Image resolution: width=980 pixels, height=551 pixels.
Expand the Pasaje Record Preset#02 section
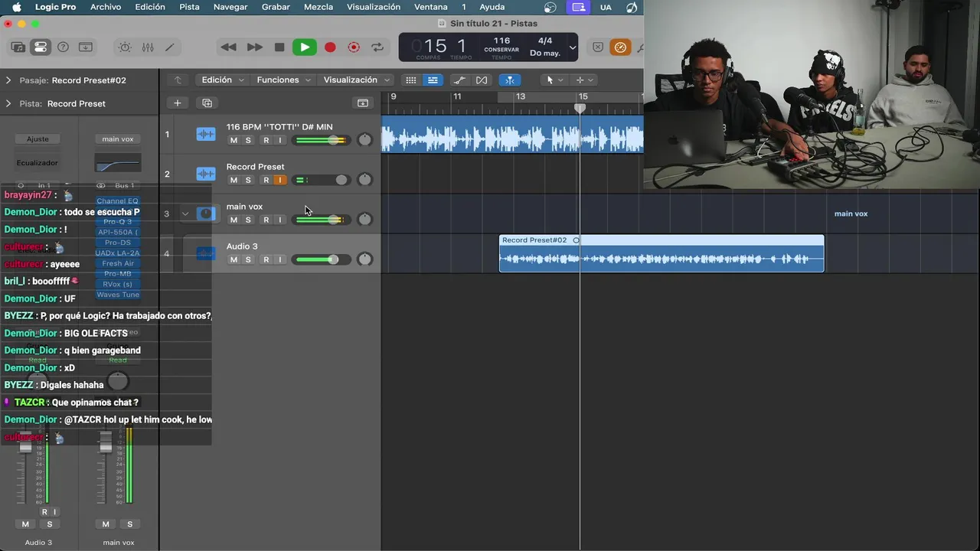(8, 80)
